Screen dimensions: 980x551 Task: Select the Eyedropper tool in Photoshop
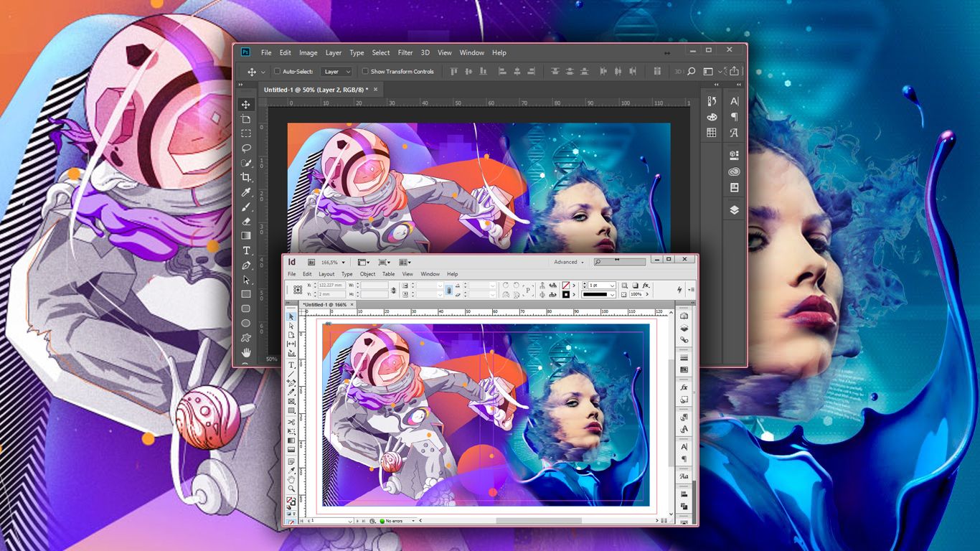[246, 192]
